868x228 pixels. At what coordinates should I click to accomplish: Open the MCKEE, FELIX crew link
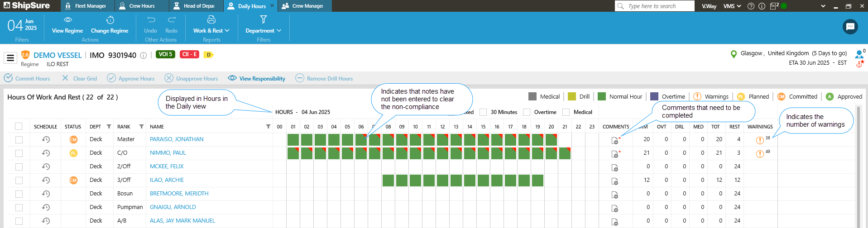point(167,166)
